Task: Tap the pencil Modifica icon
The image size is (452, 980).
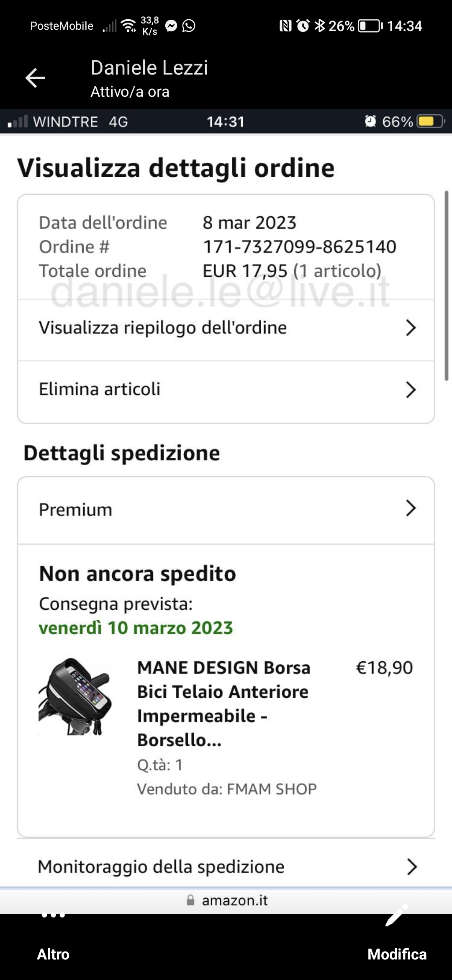Action: (x=396, y=916)
